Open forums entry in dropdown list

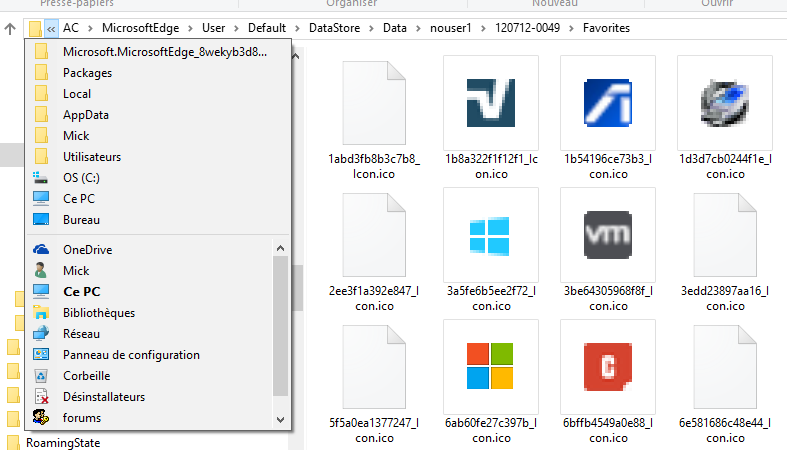(x=150, y=418)
